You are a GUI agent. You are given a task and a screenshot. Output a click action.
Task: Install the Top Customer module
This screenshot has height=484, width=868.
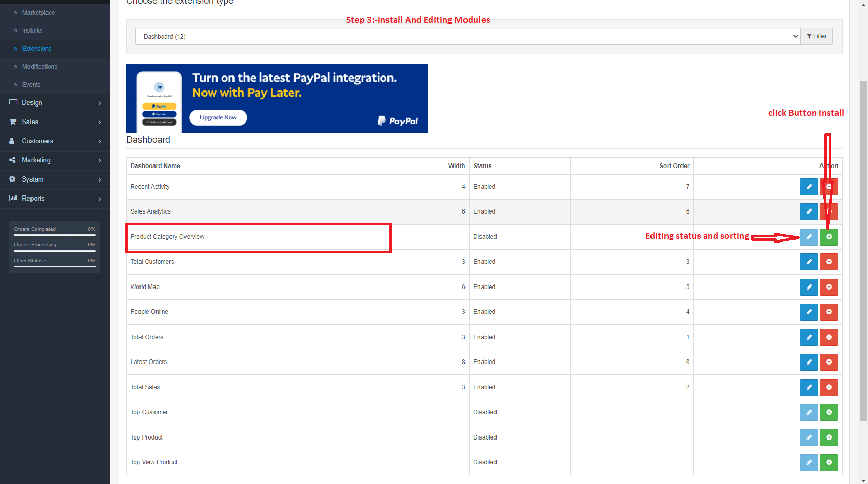829,412
